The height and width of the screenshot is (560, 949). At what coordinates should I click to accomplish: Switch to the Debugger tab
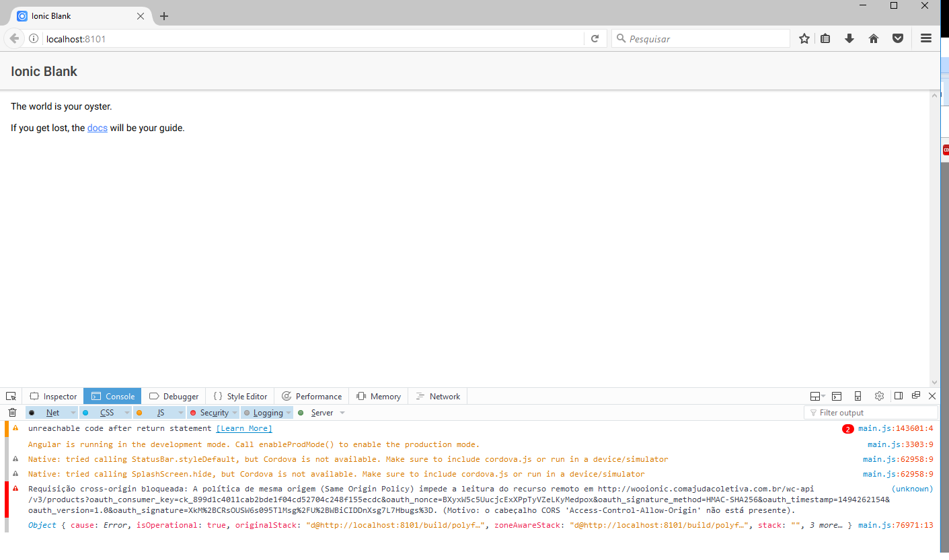174,396
